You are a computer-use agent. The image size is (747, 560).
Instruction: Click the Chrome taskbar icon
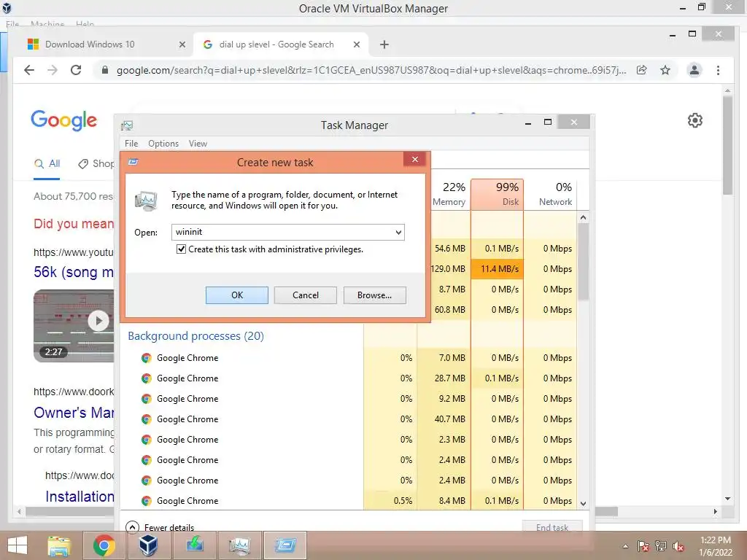tap(104, 545)
